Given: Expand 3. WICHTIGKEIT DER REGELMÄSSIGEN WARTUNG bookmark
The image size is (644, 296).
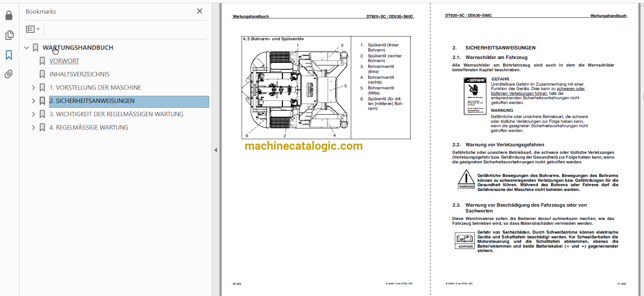Looking at the screenshot, I should tap(33, 114).
